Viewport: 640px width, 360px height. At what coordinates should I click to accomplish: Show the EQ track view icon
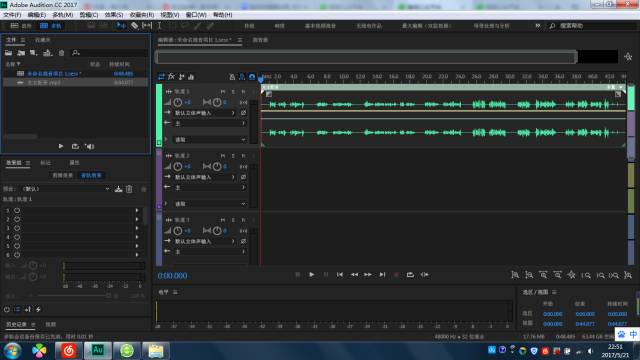coord(191,77)
